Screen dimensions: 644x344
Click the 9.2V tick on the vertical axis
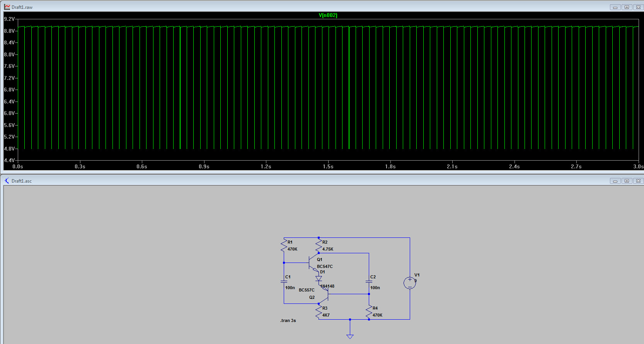tap(9, 19)
